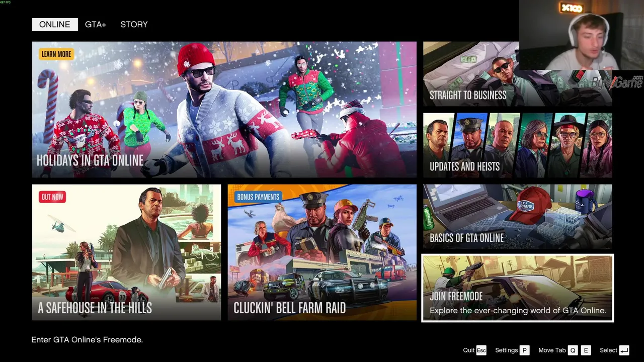
Task: Select the Updates and Heists tile
Action: tap(518, 145)
